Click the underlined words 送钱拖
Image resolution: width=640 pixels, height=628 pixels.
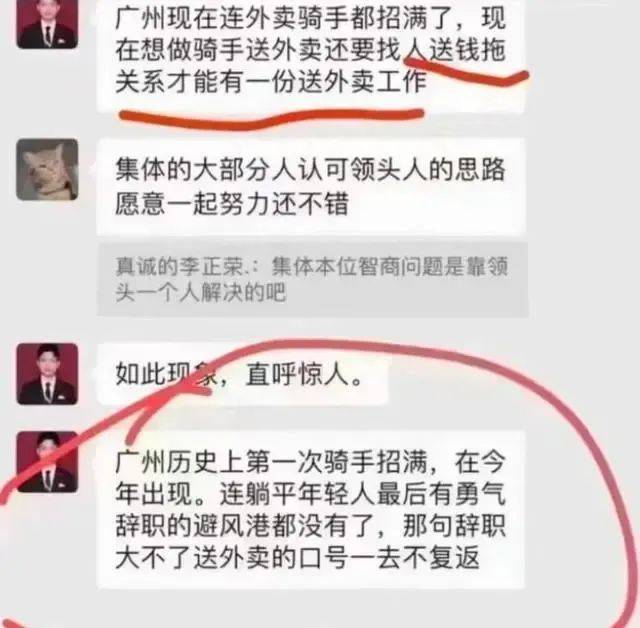point(467,51)
